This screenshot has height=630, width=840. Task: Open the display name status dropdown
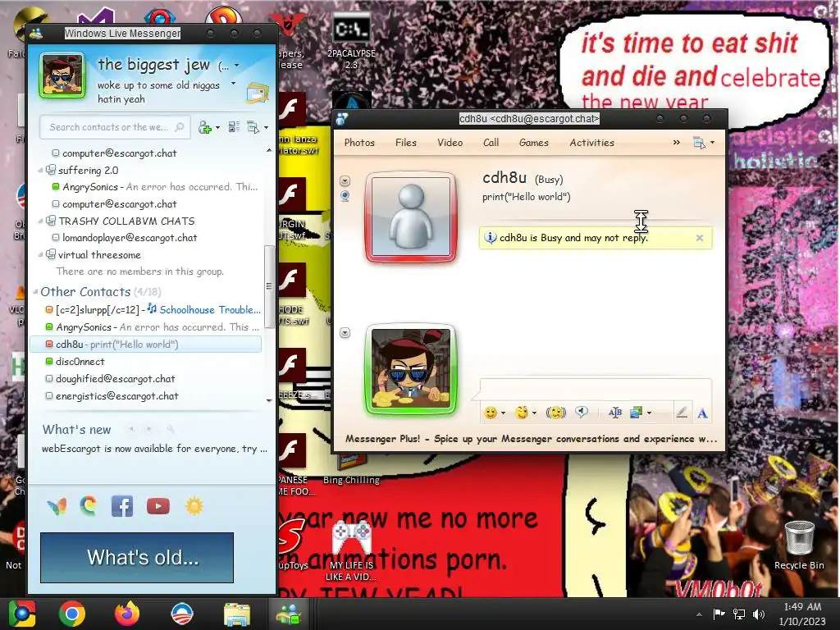coord(236,66)
